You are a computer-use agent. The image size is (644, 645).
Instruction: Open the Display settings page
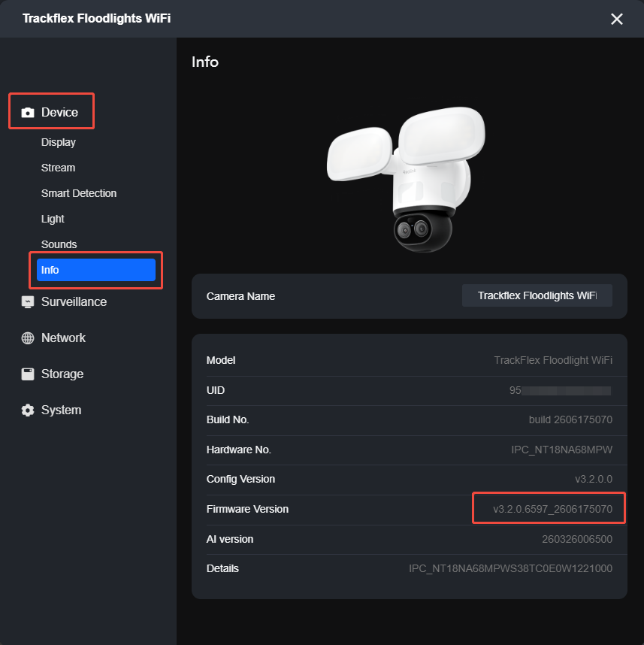tap(59, 142)
